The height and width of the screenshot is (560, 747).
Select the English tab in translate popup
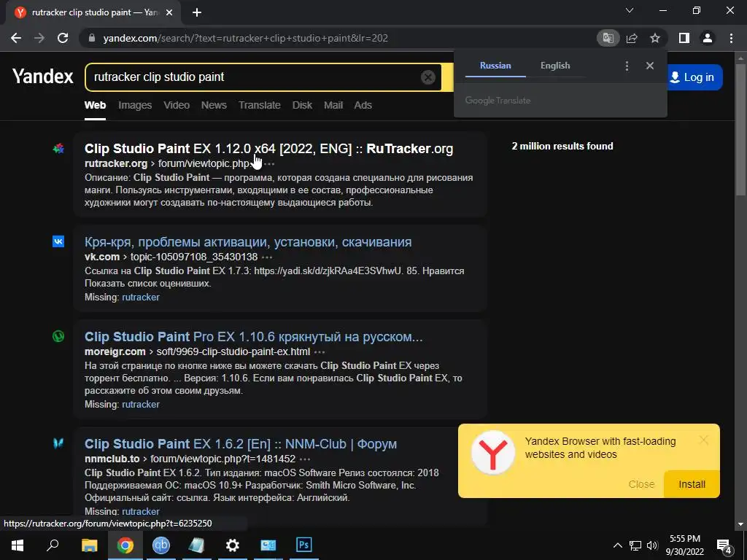[x=555, y=66]
